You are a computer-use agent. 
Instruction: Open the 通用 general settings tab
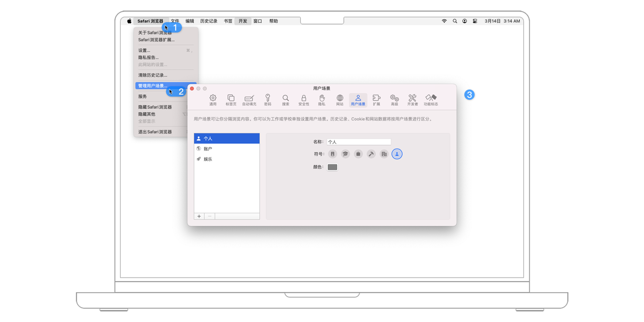point(213,100)
